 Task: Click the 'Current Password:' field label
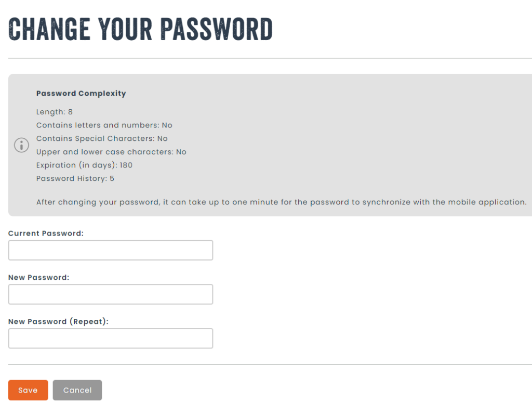[46, 233]
